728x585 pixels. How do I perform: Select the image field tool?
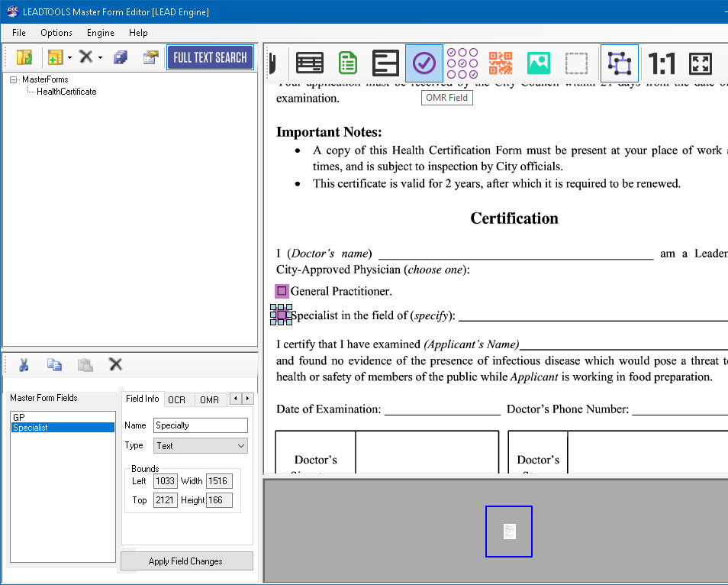pyautogui.click(x=539, y=63)
